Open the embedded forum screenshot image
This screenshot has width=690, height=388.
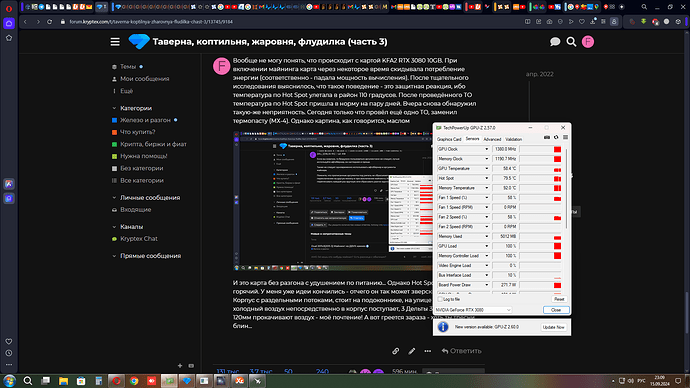[333, 201]
